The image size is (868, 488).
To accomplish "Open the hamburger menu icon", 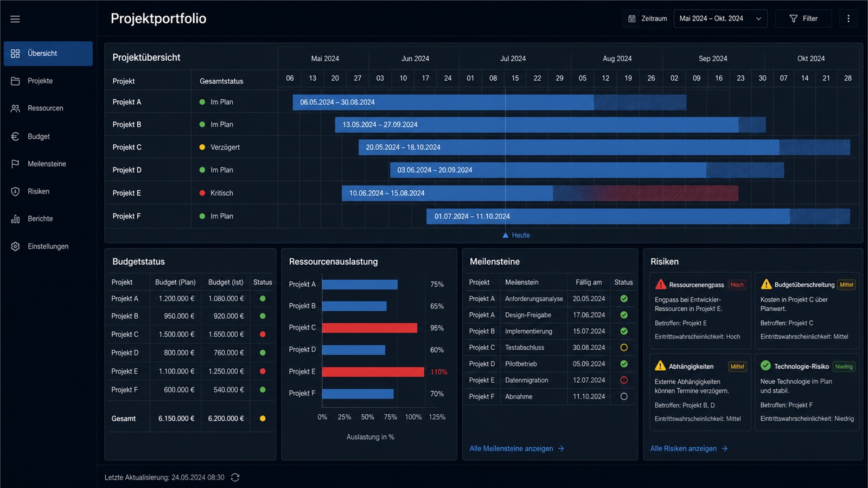I will [x=15, y=19].
